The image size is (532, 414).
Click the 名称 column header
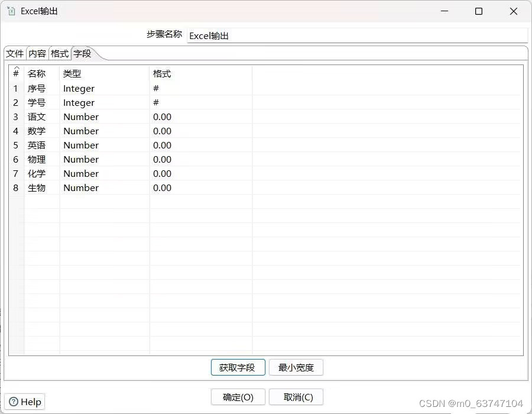(x=42, y=73)
